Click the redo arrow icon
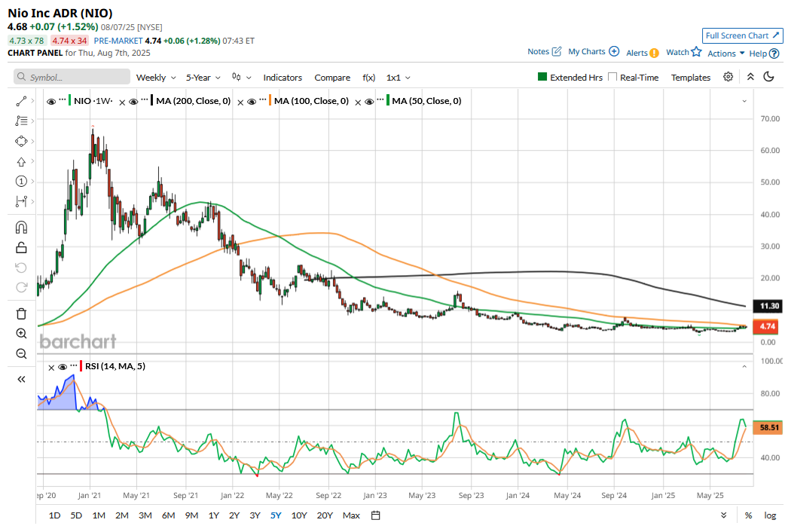Viewport: 791px width, 532px height. coord(21,287)
